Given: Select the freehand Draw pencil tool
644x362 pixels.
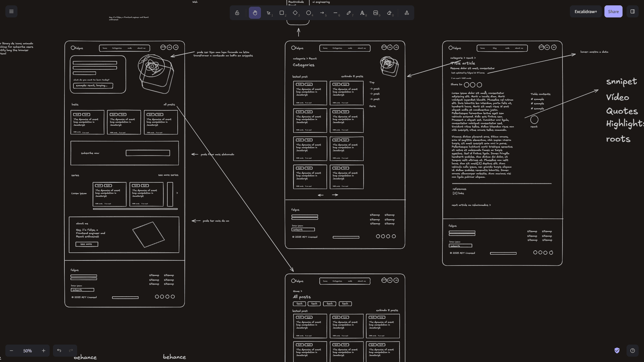Looking at the screenshot, I should point(349,13).
